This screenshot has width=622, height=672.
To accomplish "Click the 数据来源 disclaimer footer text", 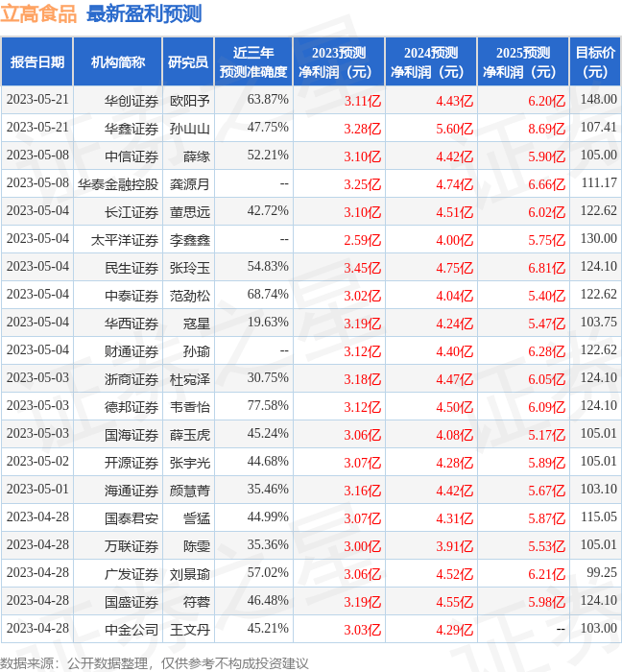I will click(155, 663).
